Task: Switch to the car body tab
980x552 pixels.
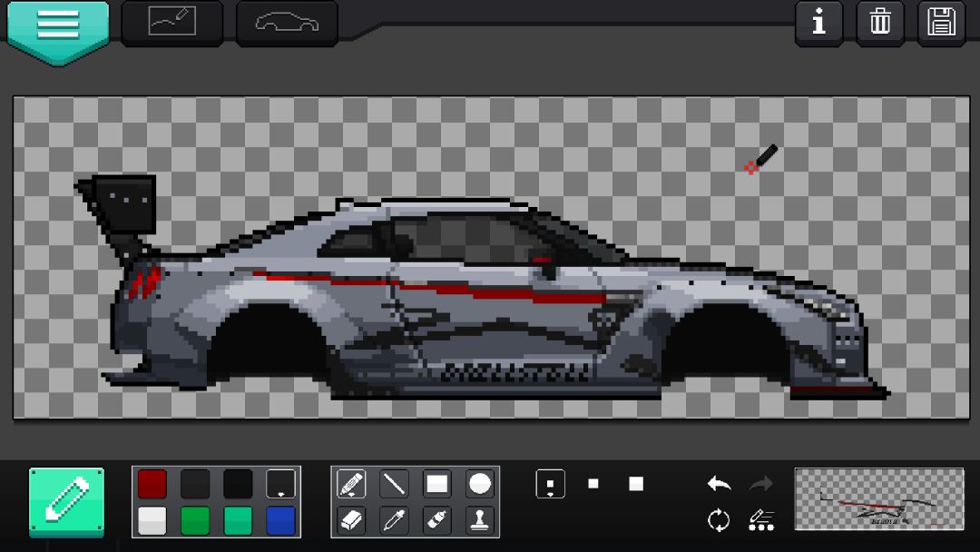Action: click(287, 22)
